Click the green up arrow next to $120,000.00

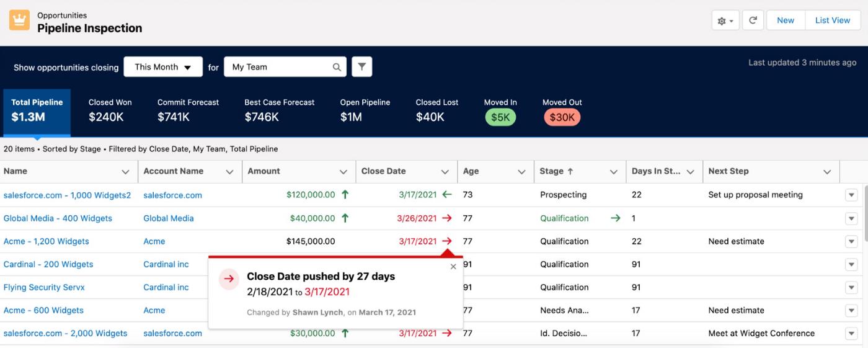(x=345, y=195)
